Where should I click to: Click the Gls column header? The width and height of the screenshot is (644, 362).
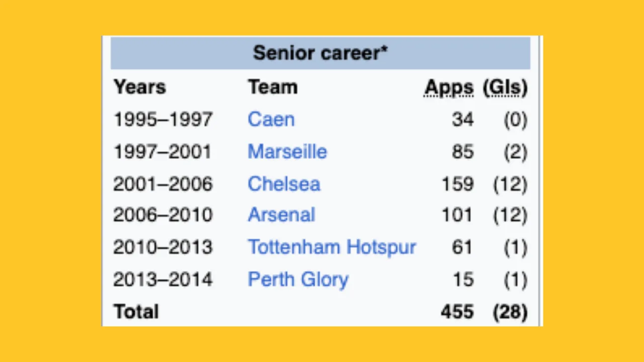pos(505,87)
